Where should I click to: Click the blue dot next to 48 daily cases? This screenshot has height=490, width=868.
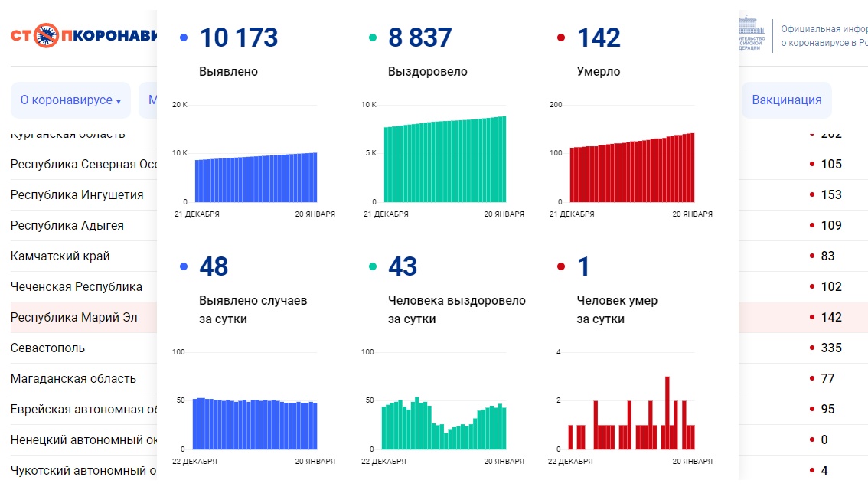pos(182,266)
